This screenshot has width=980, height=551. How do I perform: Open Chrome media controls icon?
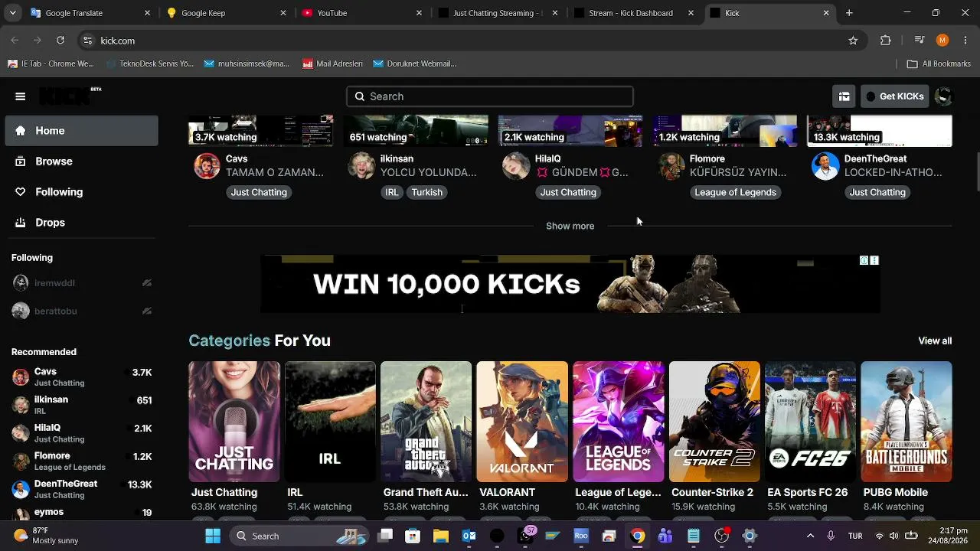(x=920, y=41)
